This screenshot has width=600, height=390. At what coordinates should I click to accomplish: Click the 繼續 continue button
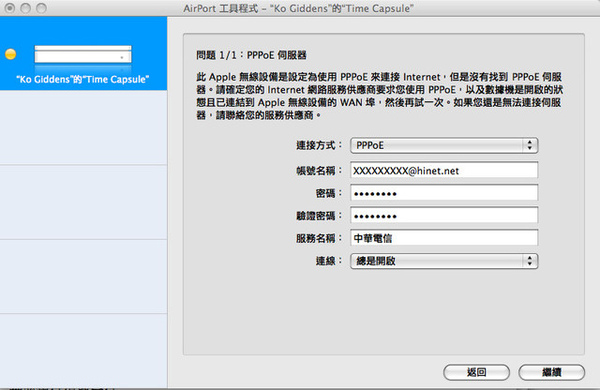pyautogui.click(x=551, y=372)
